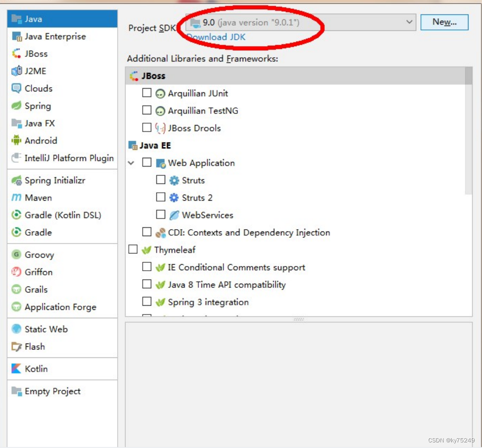482x448 pixels.
Task: Click the Web Application framework icon
Action: point(161,163)
